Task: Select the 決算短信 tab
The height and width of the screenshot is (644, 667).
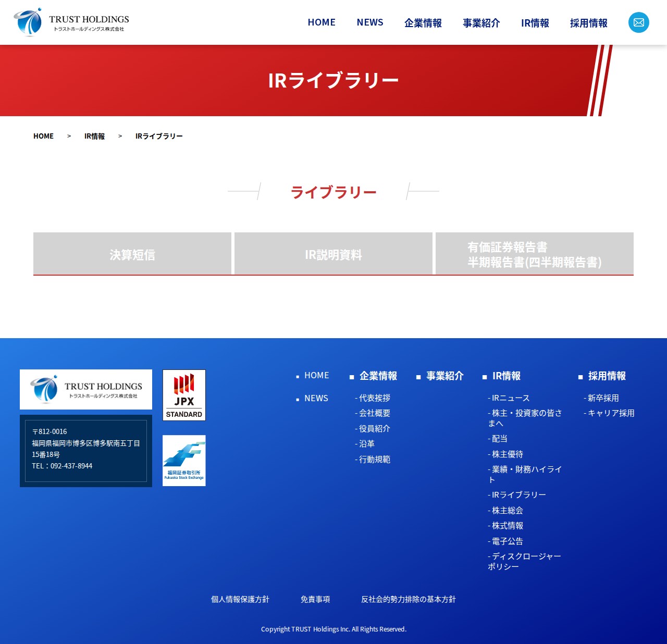Action: pyautogui.click(x=132, y=254)
